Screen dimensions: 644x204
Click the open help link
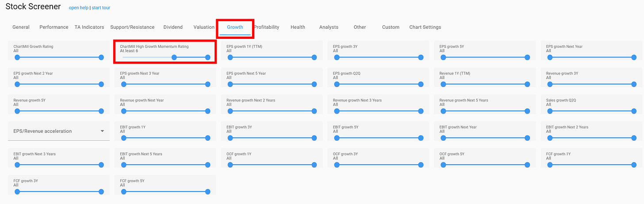(78, 8)
